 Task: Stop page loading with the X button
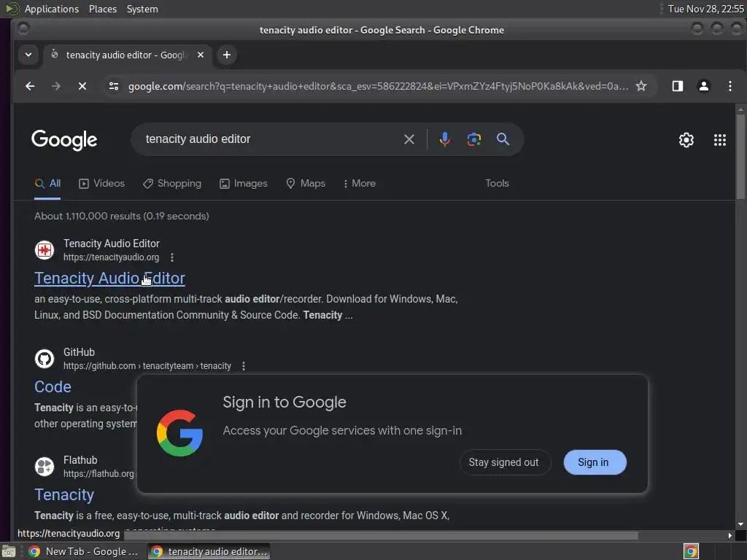(82, 86)
